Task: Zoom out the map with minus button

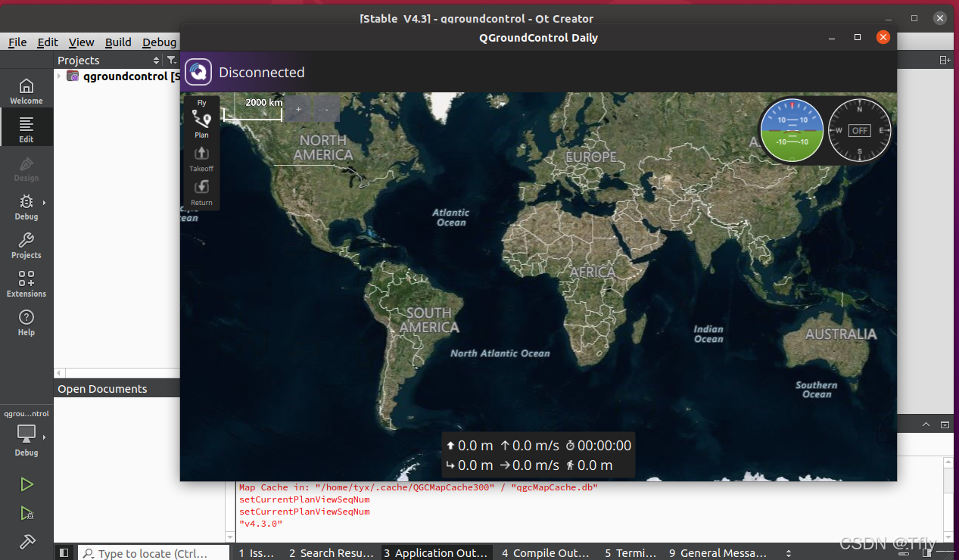Action: pos(326,109)
